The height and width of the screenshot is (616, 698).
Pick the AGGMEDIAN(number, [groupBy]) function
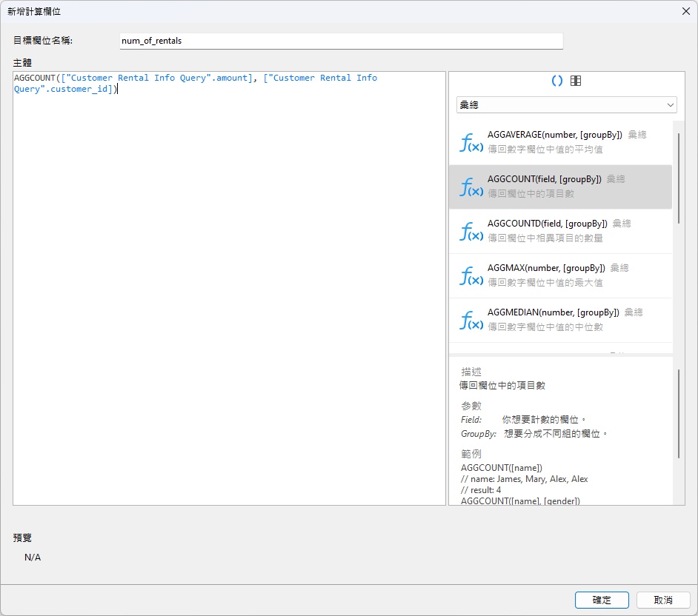pos(553,312)
